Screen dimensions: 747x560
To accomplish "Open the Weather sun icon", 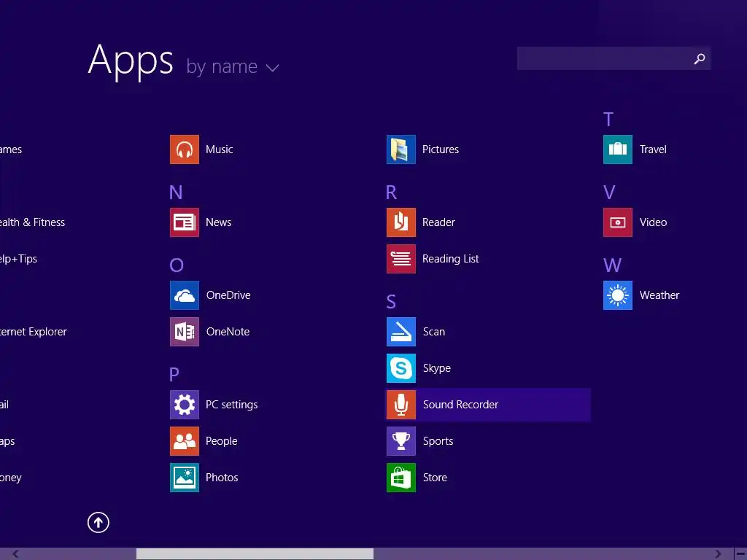I will point(618,295).
